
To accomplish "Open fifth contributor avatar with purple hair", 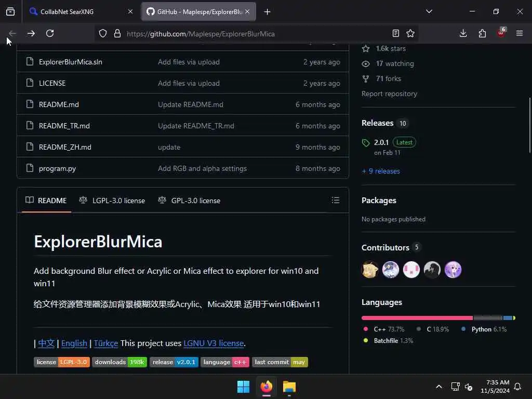I will point(453,270).
